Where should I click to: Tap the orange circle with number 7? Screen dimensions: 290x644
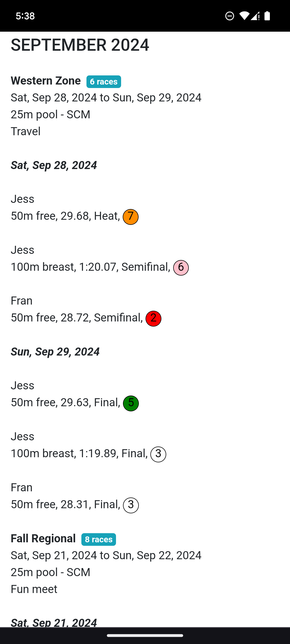(130, 217)
